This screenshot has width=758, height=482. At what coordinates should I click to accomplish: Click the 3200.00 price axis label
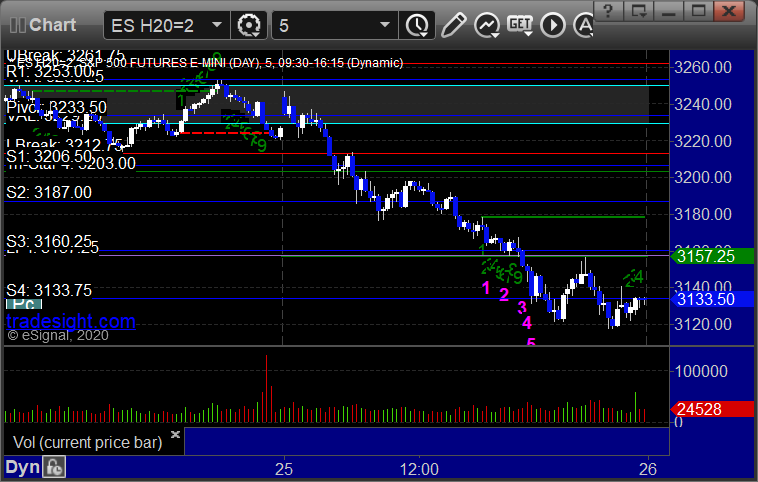click(703, 177)
